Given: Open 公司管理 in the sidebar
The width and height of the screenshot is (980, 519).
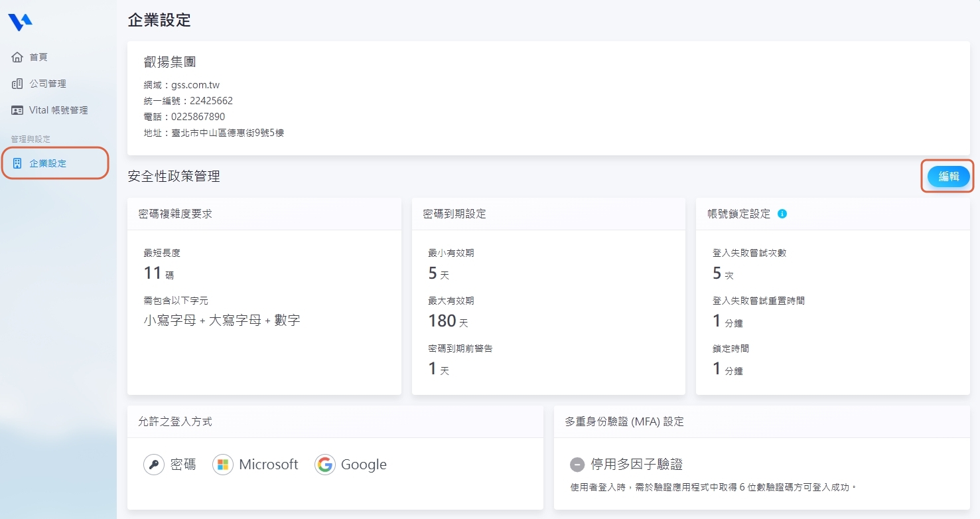Looking at the screenshot, I should tap(48, 84).
